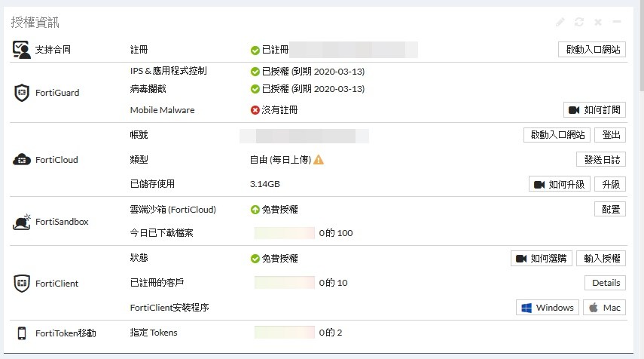Click the FortiCloud cloud icon
Image resolution: width=644 pixels, height=359 pixels.
pyautogui.click(x=22, y=160)
